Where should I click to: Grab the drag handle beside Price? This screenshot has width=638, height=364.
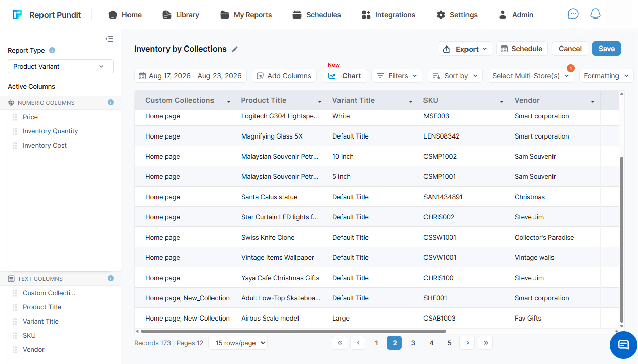tap(15, 117)
